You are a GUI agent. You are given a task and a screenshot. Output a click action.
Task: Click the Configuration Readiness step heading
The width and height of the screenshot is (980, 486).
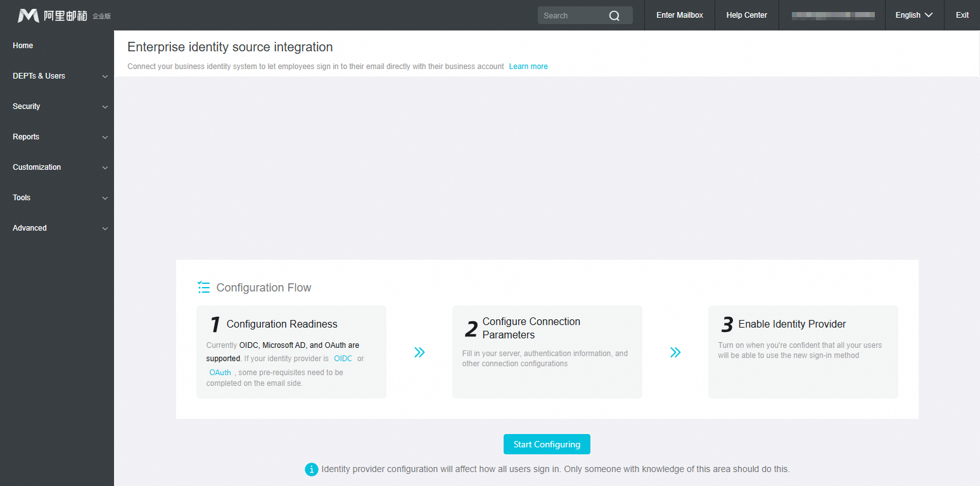point(282,324)
